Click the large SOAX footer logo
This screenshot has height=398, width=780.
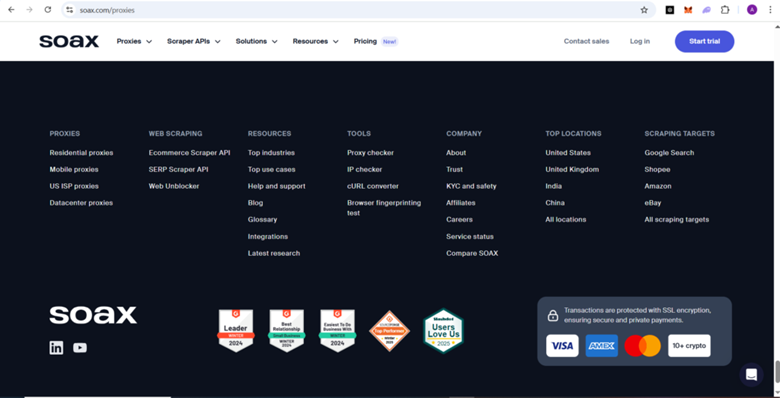93,315
